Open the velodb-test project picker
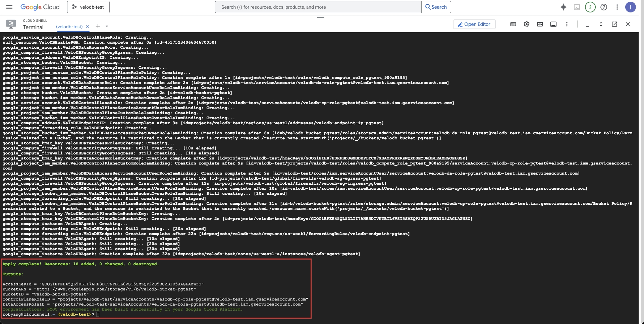The width and height of the screenshot is (644, 324). (x=88, y=7)
